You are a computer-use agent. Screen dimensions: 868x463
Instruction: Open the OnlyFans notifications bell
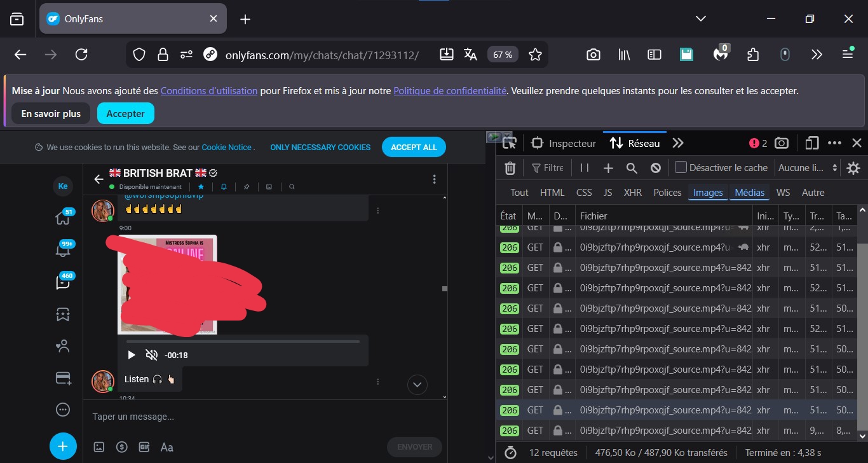tap(63, 249)
